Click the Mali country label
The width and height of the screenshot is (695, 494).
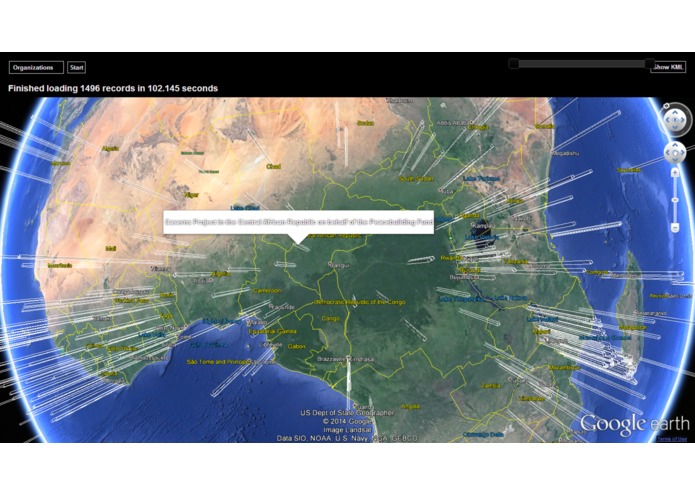pos(111,249)
